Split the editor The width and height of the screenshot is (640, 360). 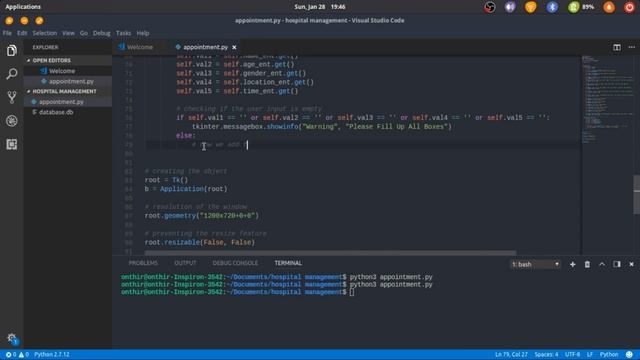tap(617, 47)
